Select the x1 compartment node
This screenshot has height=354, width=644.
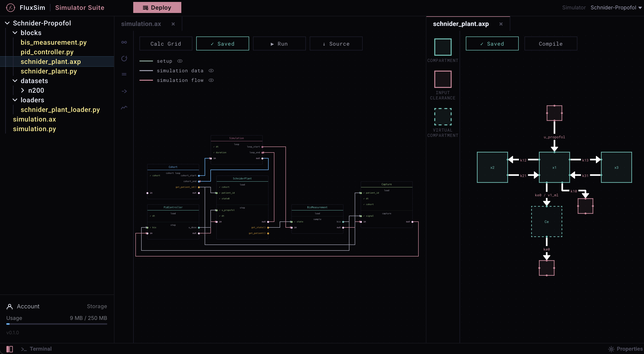[554, 167]
